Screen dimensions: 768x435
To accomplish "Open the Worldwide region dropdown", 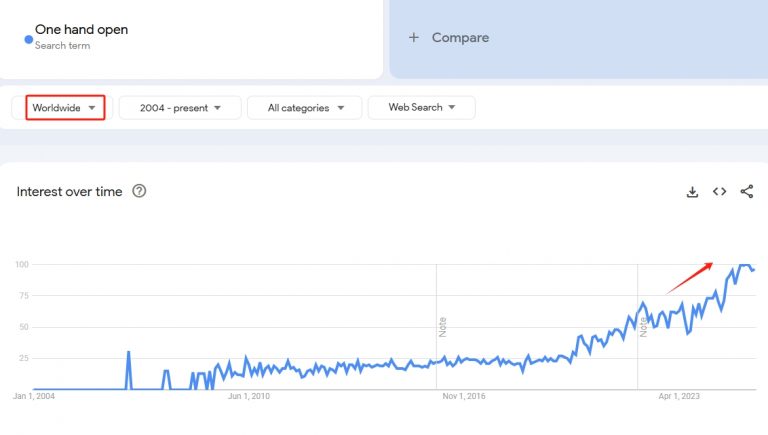I will (x=65, y=108).
